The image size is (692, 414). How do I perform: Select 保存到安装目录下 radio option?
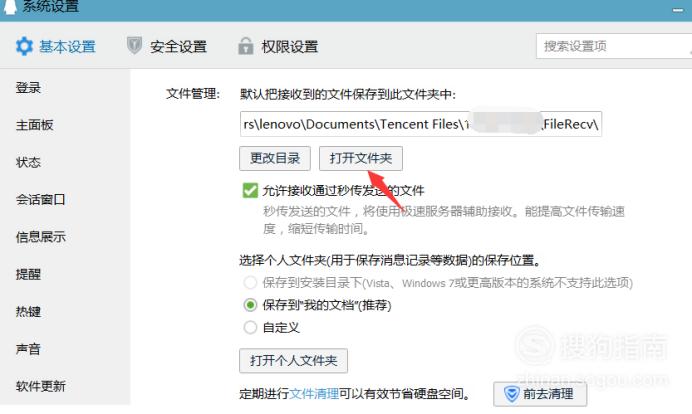(250, 282)
